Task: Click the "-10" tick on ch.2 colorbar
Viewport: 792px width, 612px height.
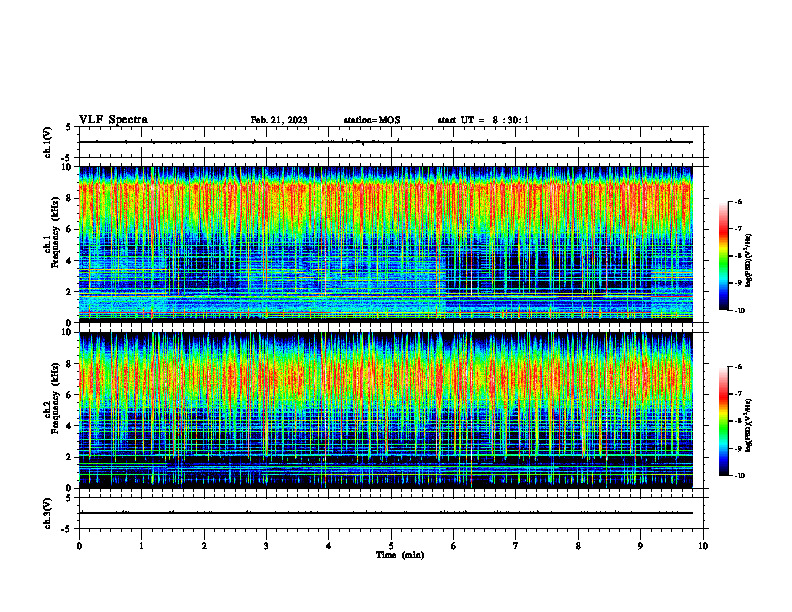Action: pyautogui.click(x=739, y=476)
